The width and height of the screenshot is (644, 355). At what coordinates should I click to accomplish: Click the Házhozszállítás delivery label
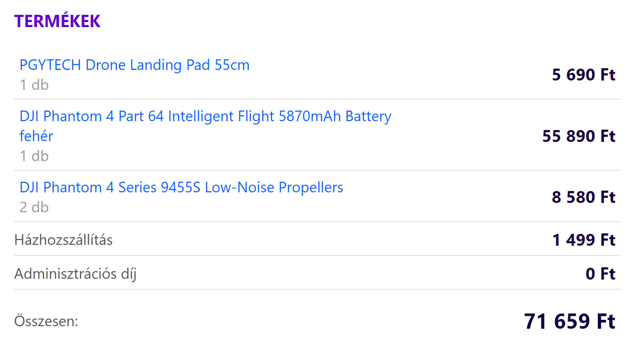pyautogui.click(x=64, y=240)
